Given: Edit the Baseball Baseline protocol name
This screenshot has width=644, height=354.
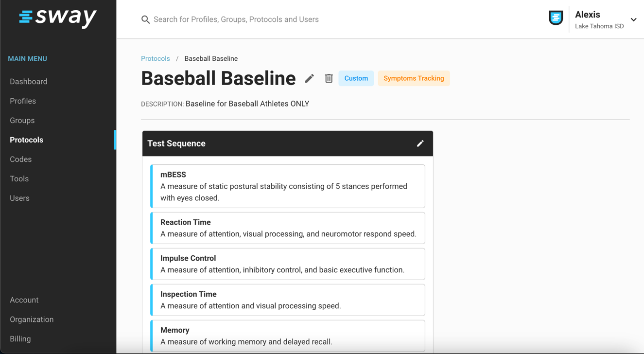Looking at the screenshot, I should pyautogui.click(x=310, y=78).
